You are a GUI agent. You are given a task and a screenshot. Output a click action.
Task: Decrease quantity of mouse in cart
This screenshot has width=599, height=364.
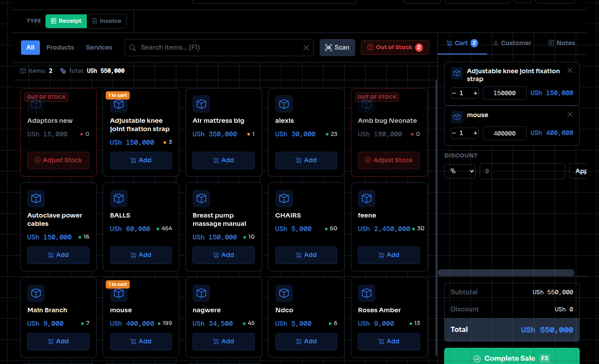[x=454, y=133]
